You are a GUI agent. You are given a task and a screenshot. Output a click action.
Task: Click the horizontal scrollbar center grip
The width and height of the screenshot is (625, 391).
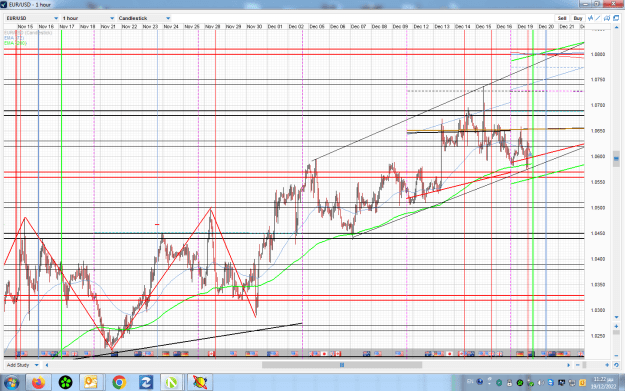(x=342, y=365)
